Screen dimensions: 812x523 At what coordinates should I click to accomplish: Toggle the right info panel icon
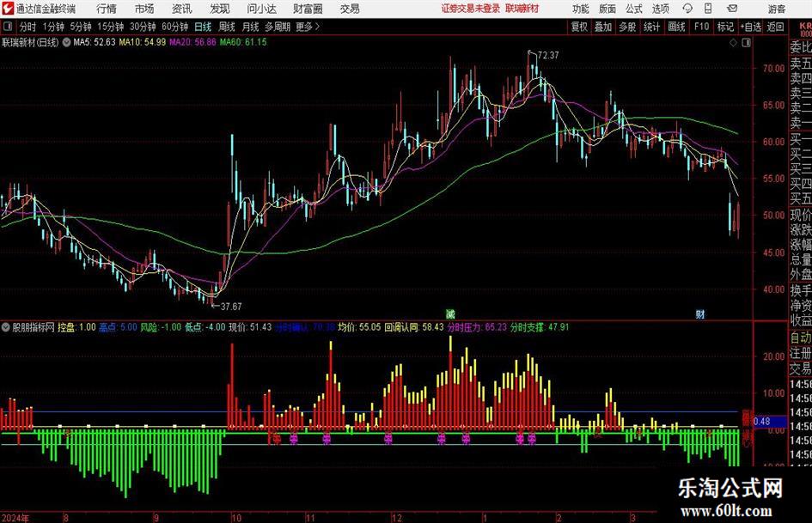746,43
